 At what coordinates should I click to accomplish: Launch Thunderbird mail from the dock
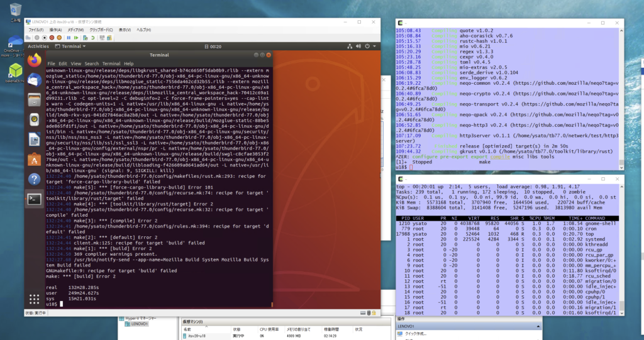click(x=34, y=80)
